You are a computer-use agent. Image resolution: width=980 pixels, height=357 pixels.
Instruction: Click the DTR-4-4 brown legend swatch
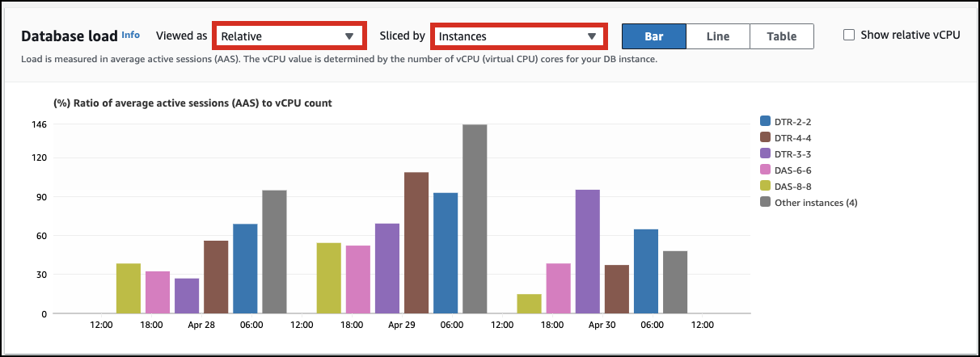tap(765, 137)
